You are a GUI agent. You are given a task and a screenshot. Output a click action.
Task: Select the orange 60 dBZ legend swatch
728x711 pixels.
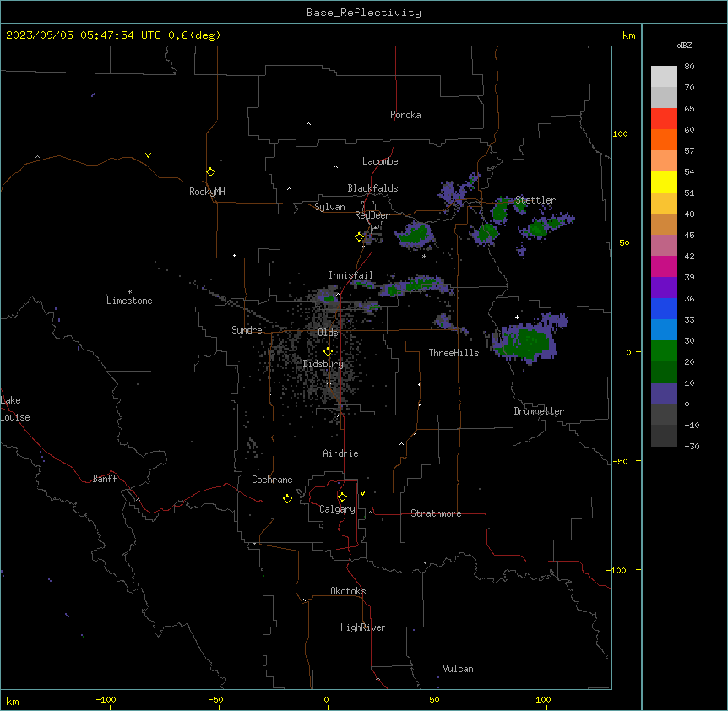tap(664, 139)
